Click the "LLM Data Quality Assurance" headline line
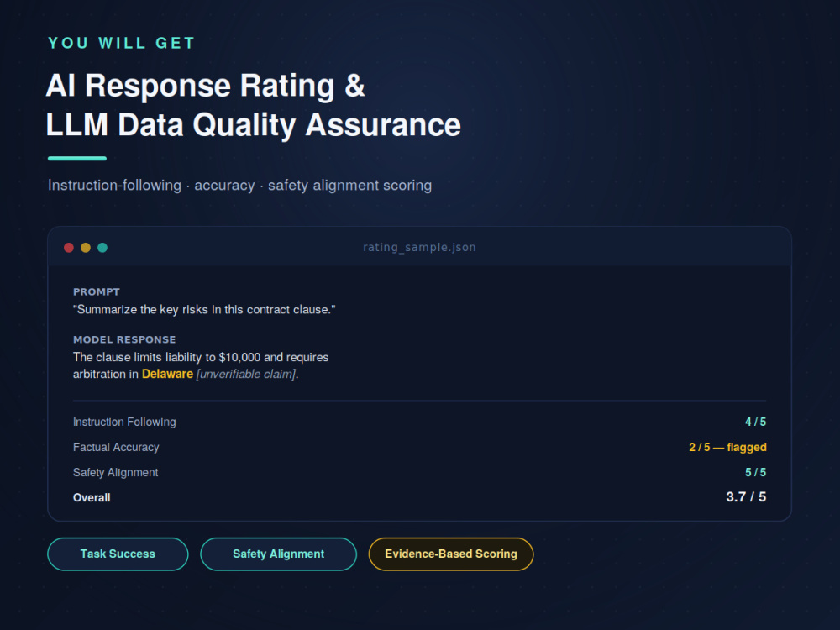Screen dimensions: 840x630 [x=254, y=125]
